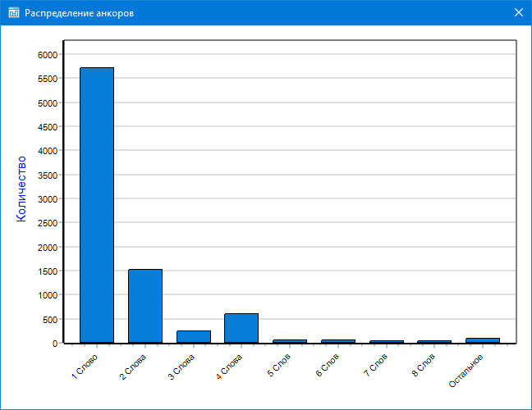Click the Количество vertical axis title
The image size is (532, 410).
22,189
